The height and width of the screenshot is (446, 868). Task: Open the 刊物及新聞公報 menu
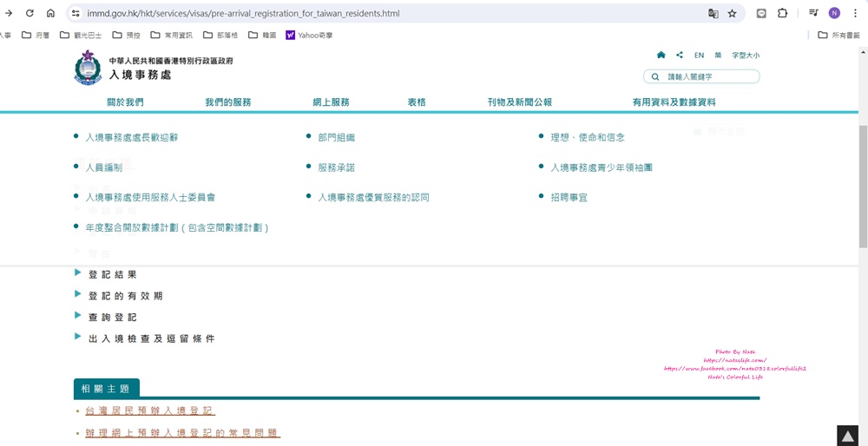coord(519,102)
